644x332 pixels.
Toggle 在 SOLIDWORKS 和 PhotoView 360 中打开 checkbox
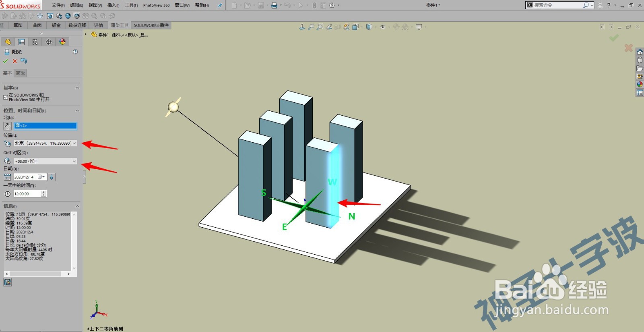pos(6,97)
